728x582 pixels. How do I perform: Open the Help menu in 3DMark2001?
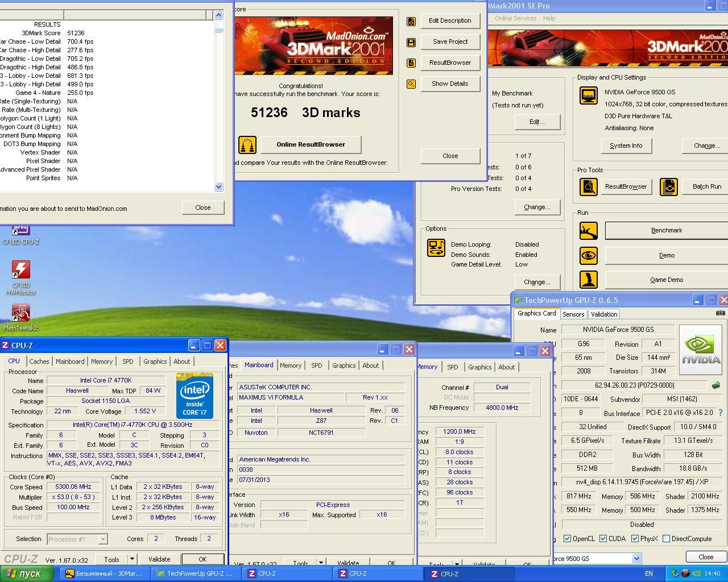549,18
